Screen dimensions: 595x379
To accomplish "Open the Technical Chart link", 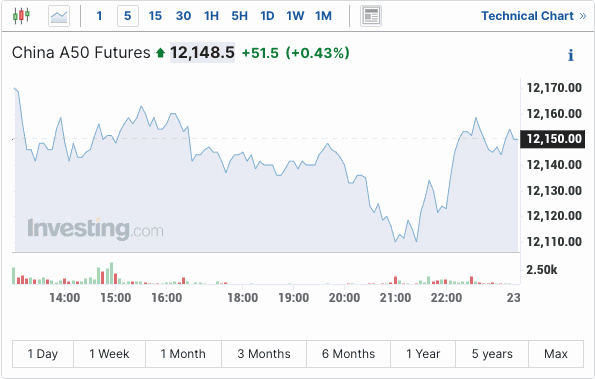I will [x=534, y=16].
